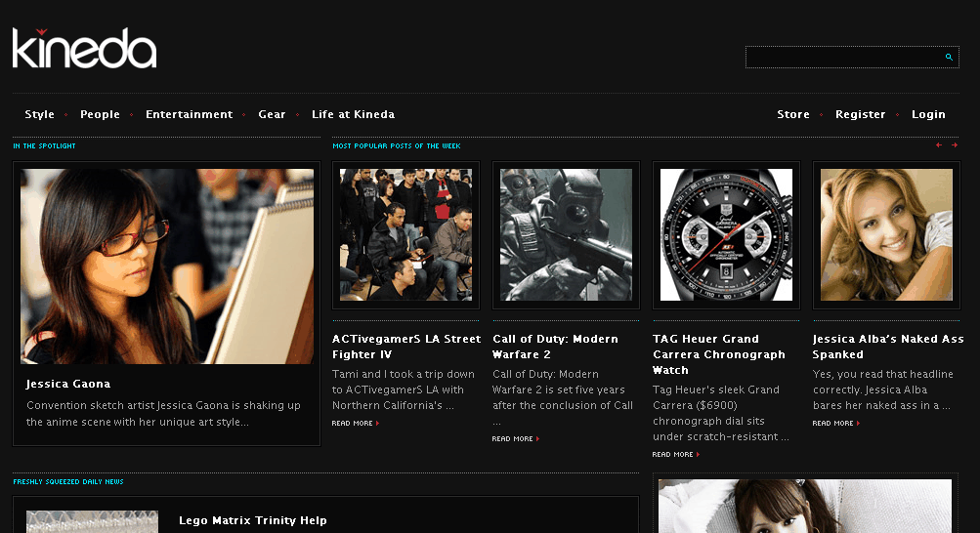Open the Jessica Gaona title link
The image size is (980, 533).
68,384
